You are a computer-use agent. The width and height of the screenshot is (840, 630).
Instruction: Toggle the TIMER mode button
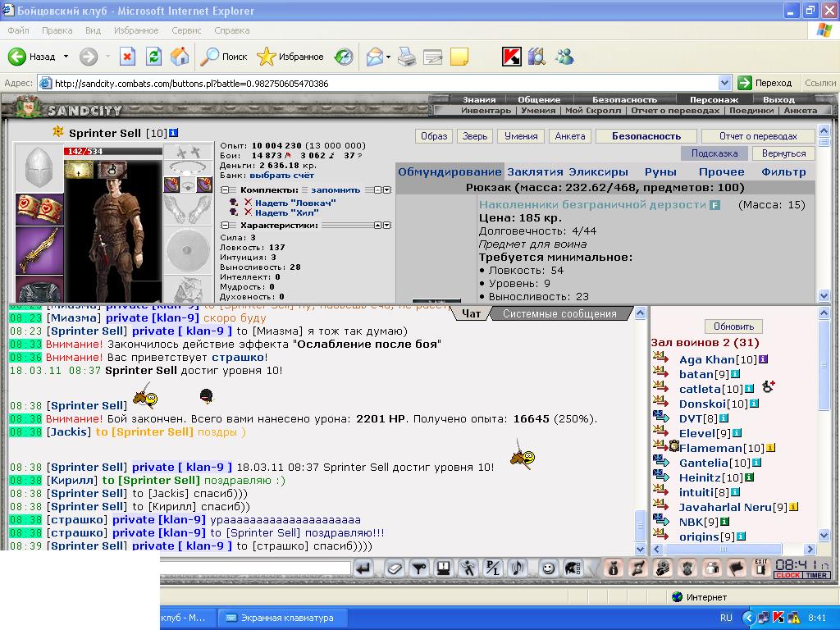pos(816,575)
